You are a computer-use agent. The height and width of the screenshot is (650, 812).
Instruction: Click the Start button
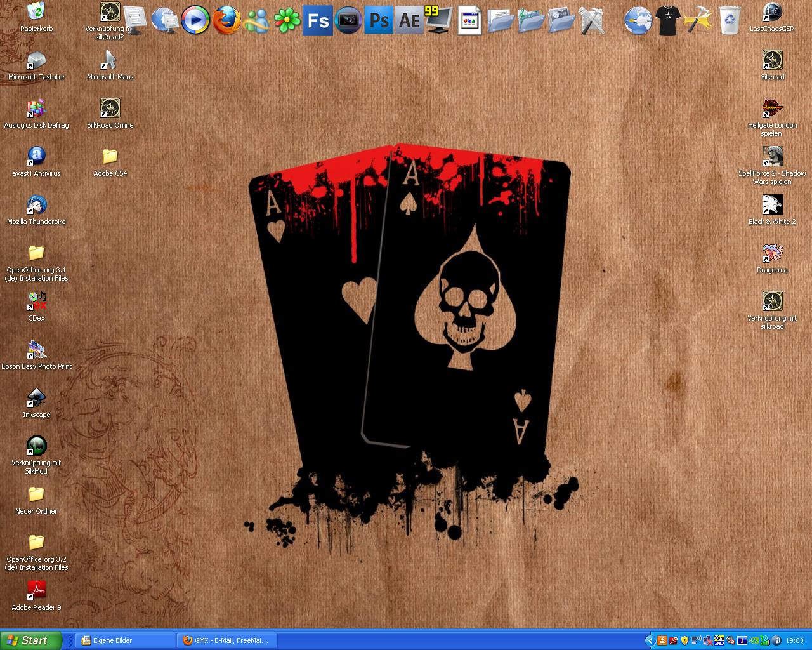31,640
